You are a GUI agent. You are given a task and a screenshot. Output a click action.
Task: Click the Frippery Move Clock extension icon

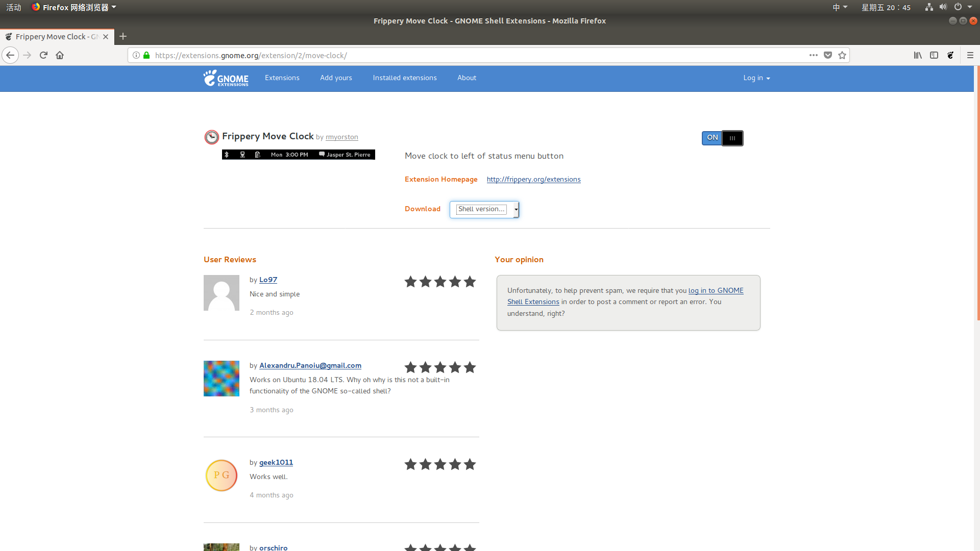coord(211,137)
